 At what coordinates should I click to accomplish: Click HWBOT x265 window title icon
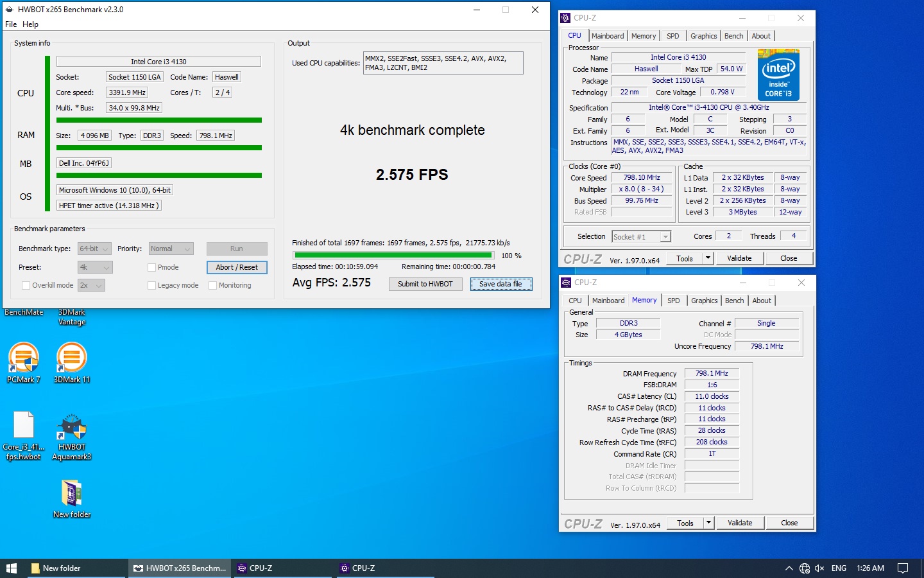10,10
